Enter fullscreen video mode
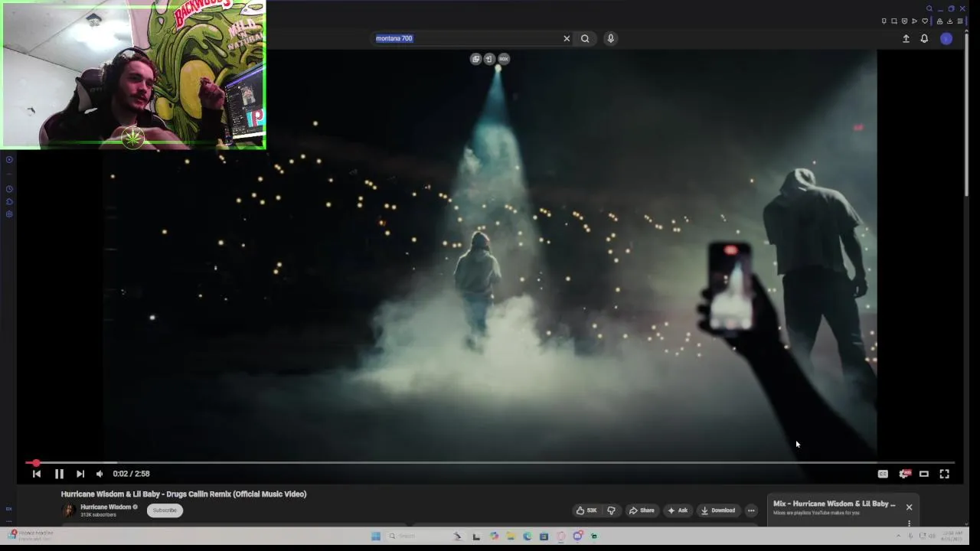Viewport: 980px width, 551px height. [x=945, y=474]
